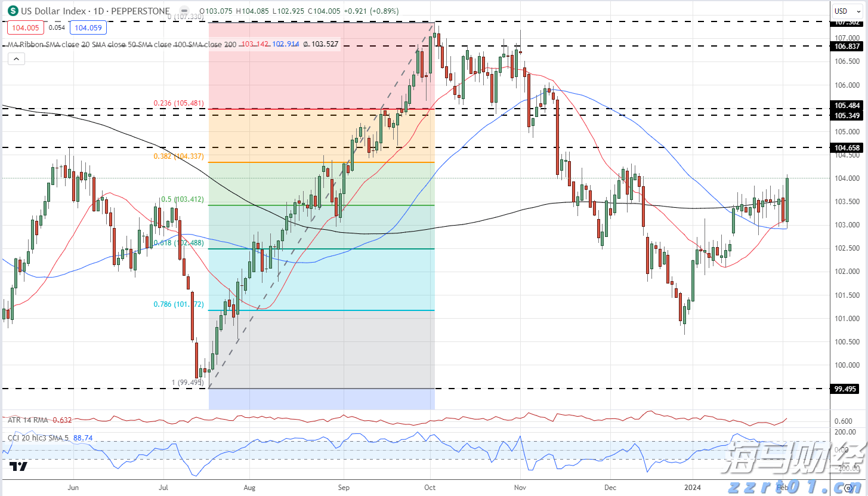Screen dimensions: 868x496
Task: Open chart settings gear icon
Action: [x=849, y=489]
